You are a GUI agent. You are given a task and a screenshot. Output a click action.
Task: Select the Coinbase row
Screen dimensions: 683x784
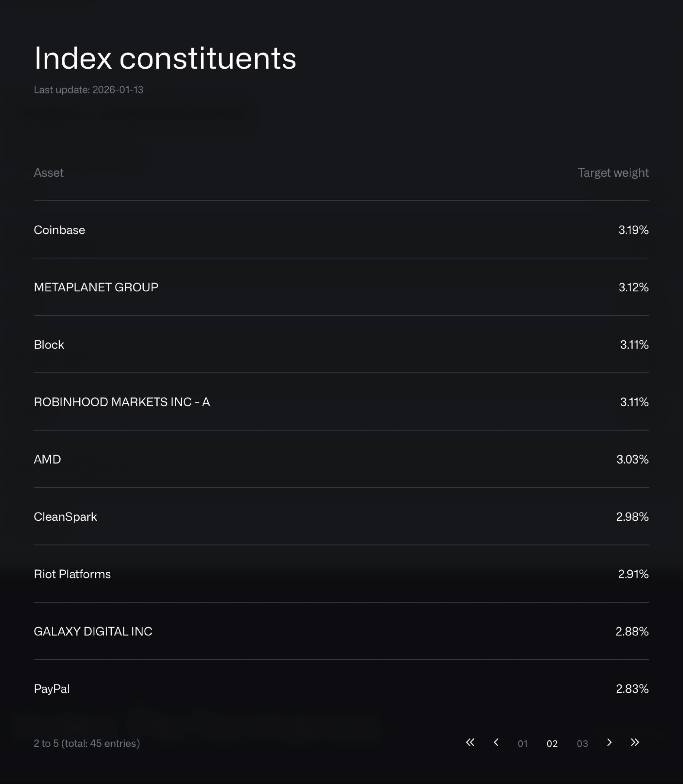coord(59,230)
